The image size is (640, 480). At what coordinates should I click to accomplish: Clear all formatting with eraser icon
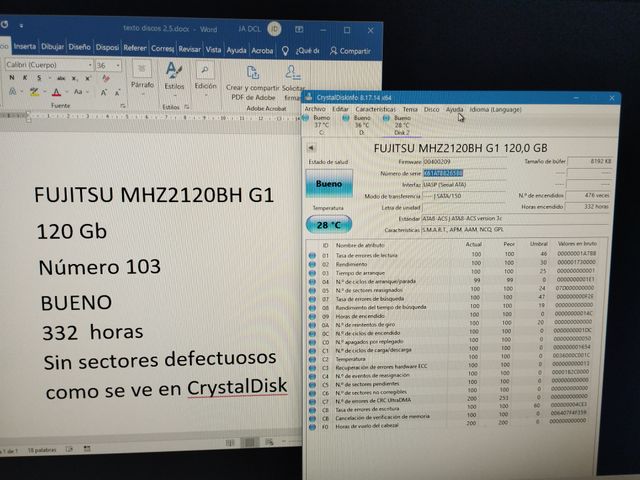click(106, 78)
